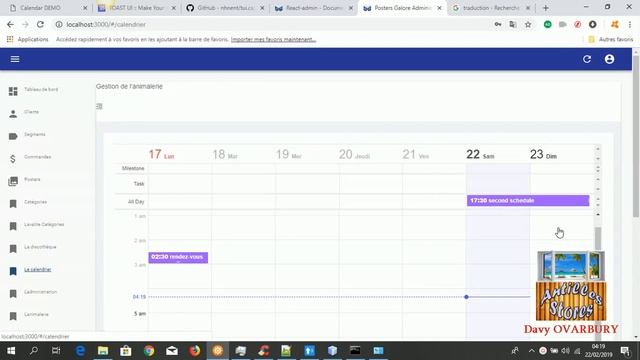
Task: Open Microsoft Edge from taskbar
Action: click(80, 350)
